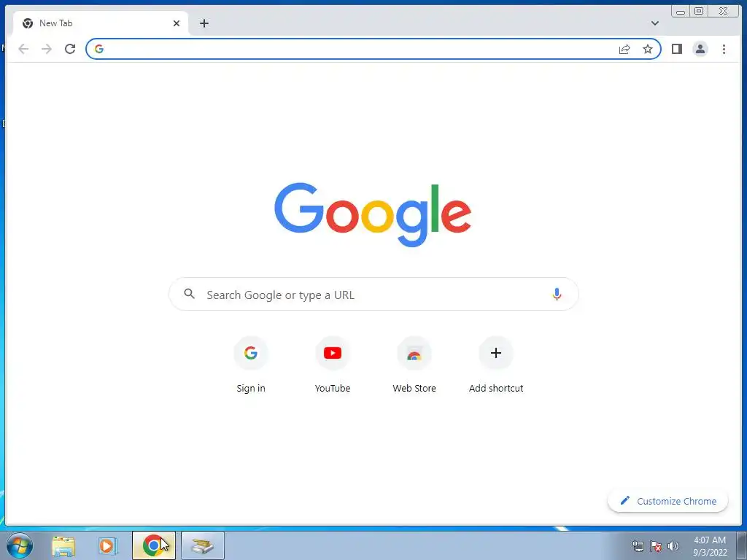Open File Explorer from the taskbar

coord(63,546)
